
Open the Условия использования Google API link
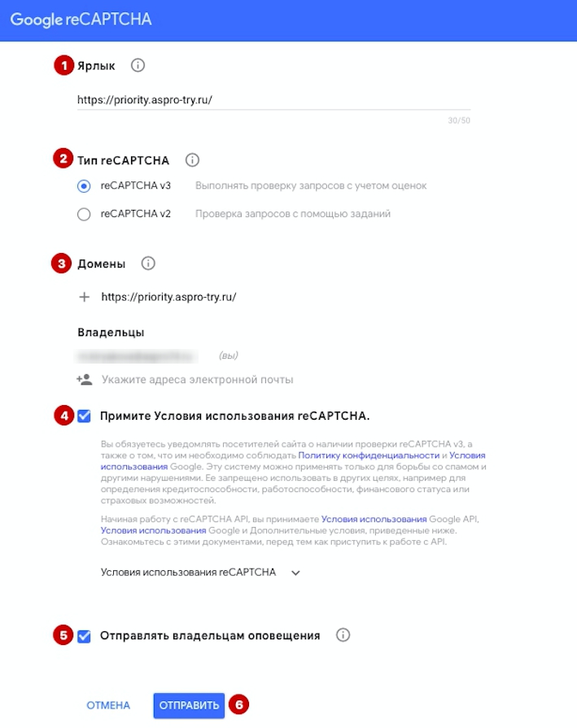tap(374, 519)
